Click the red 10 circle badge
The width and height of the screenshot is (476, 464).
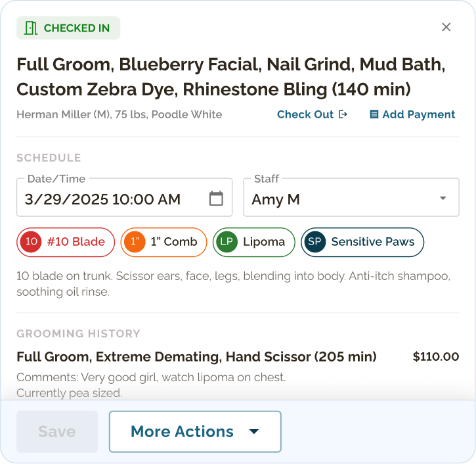[x=31, y=242]
